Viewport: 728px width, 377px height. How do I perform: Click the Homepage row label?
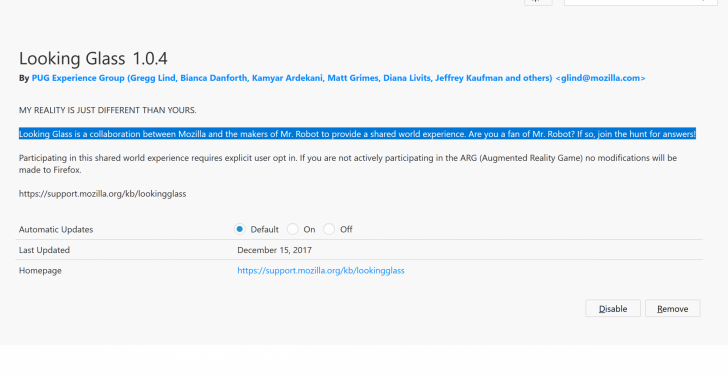(x=40, y=270)
